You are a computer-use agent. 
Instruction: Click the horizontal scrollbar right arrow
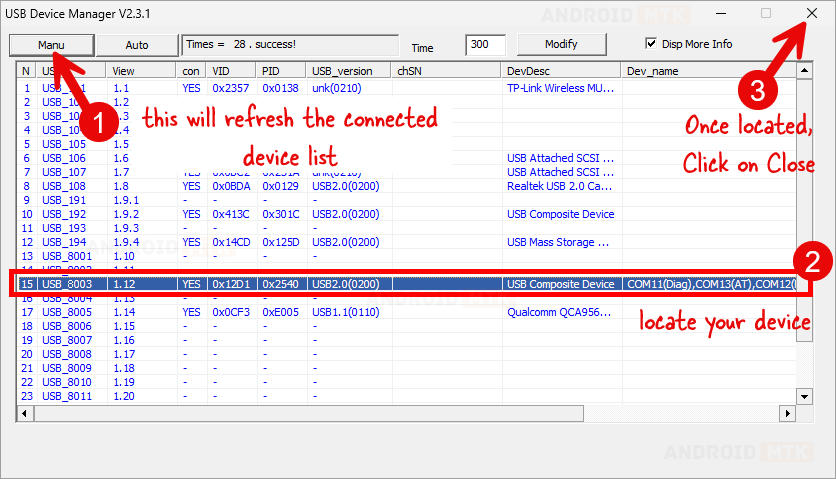pyautogui.click(x=789, y=412)
